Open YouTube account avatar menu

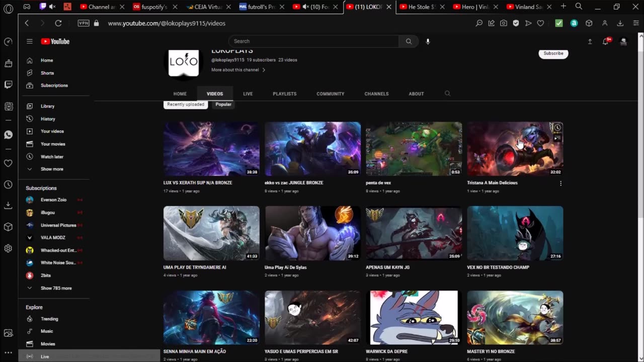tap(623, 41)
